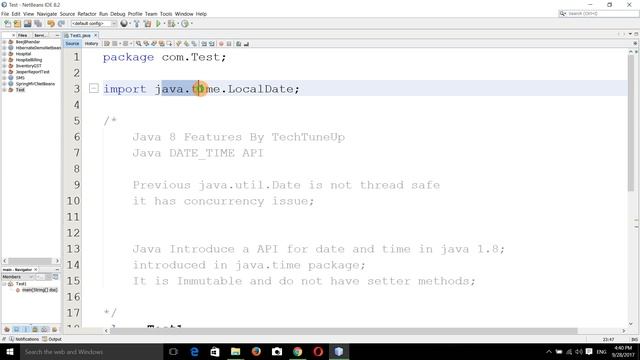Toggle the red macro recording icon

coord(221,44)
